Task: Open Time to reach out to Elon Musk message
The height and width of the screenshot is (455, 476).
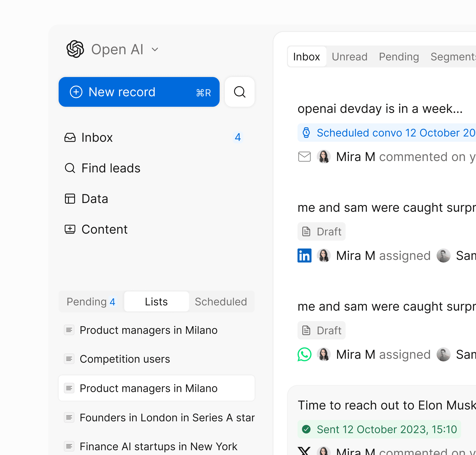Action: [387, 405]
